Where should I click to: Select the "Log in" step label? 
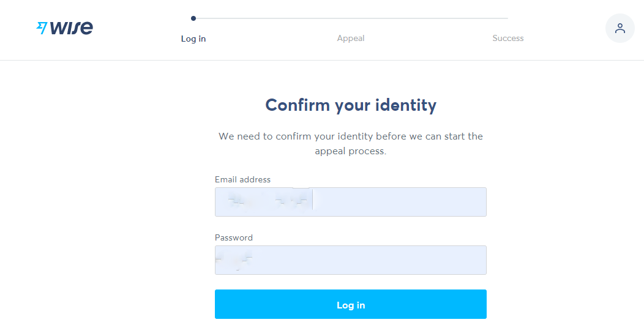coord(193,39)
